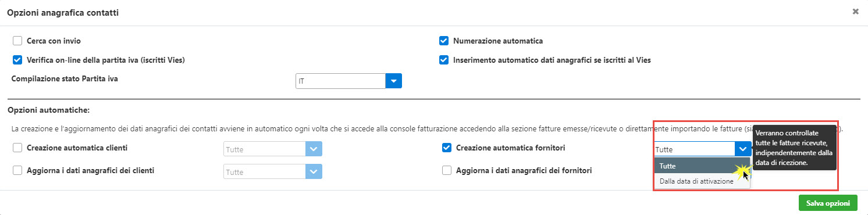Expand the Creazione automatica clienti dropdown arrow

coord(314,149)
